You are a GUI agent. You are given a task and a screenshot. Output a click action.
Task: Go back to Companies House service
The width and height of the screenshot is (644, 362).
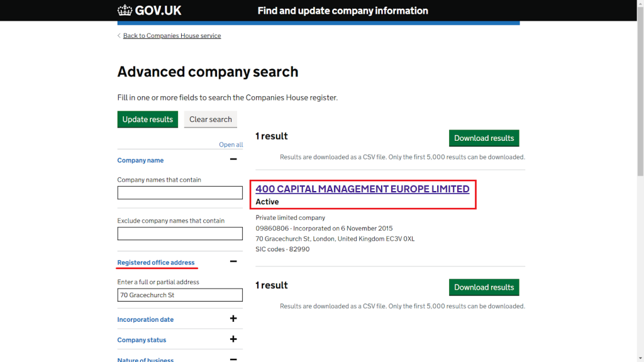(x=172, y=36)
